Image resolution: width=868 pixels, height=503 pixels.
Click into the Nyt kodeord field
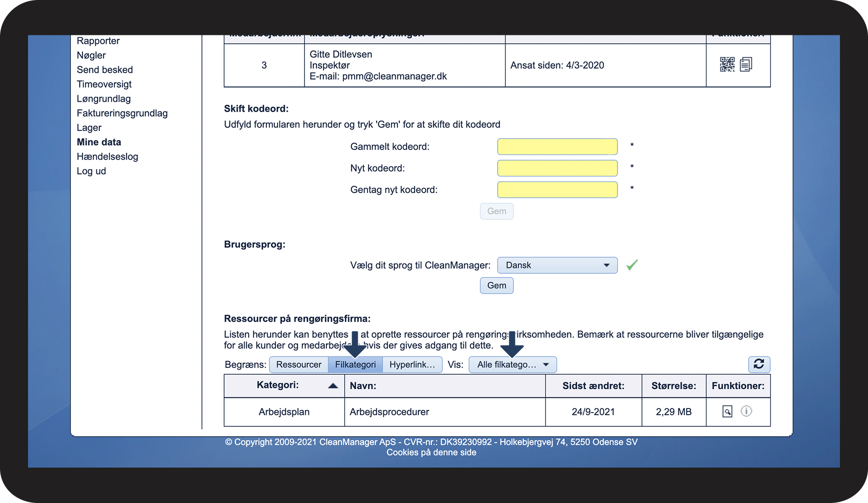[x=558, y=168]
